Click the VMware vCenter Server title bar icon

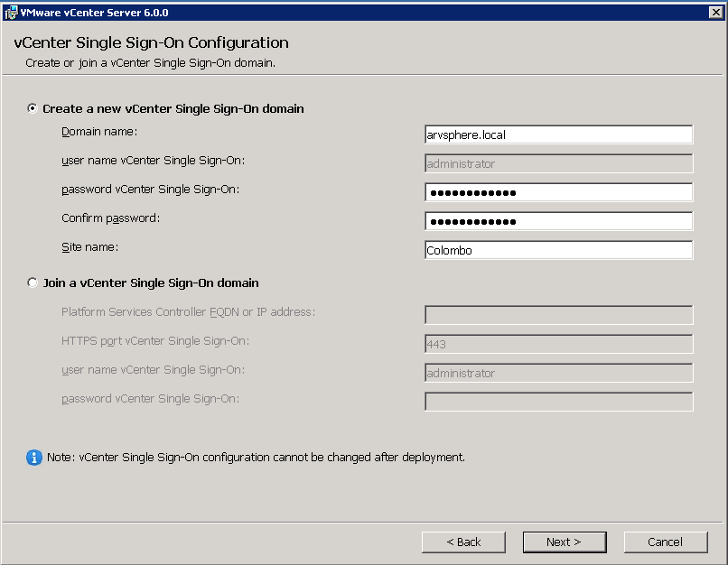pyautogui.click(x=9, y=11)
